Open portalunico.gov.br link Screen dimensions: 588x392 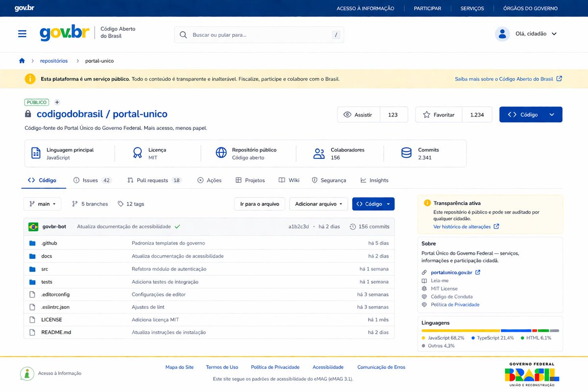[456, 272]
